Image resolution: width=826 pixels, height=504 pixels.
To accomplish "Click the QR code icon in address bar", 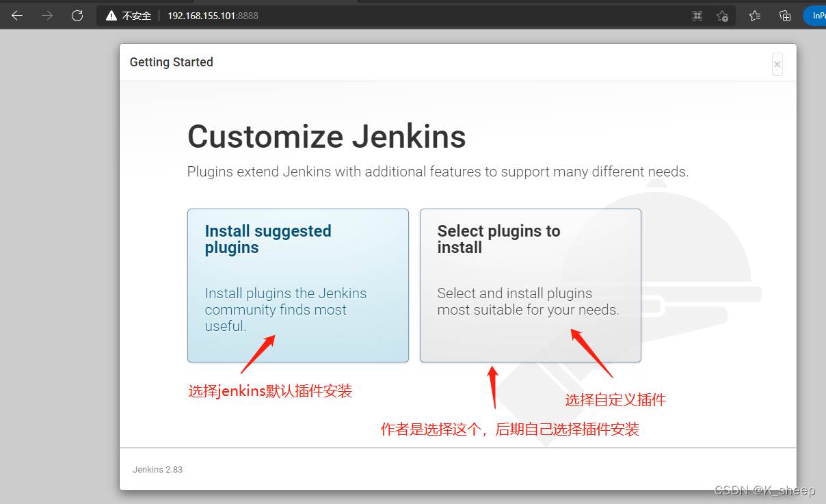I will [x=697, y=16].
